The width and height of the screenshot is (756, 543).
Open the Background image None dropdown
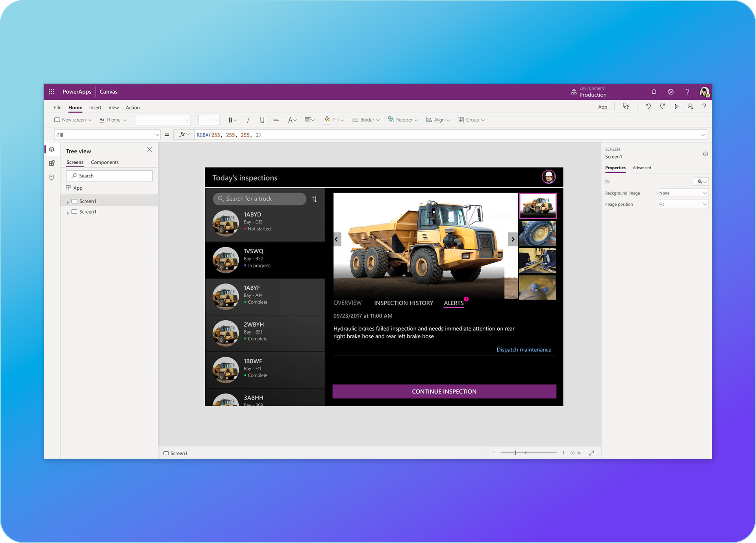pos(683,193)
